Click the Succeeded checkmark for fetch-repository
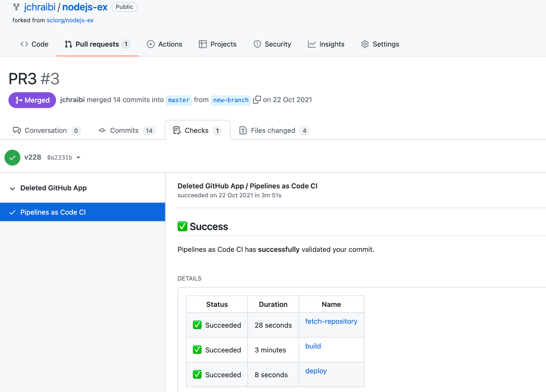 click(197, 325)
